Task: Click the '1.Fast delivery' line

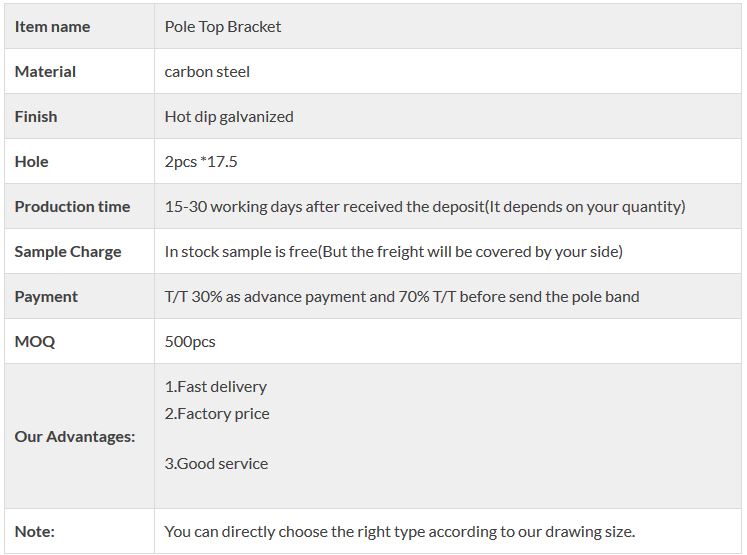Action: pos(216,387)
